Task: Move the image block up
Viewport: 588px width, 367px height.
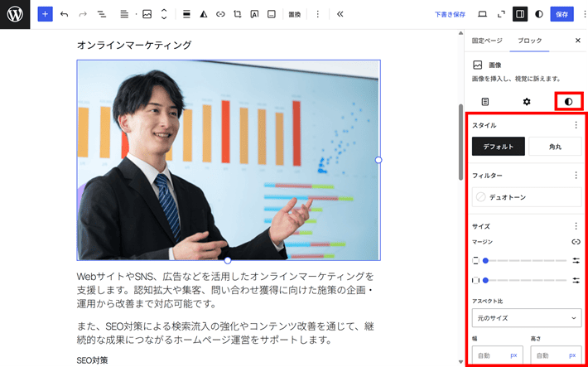Action: 164,11
